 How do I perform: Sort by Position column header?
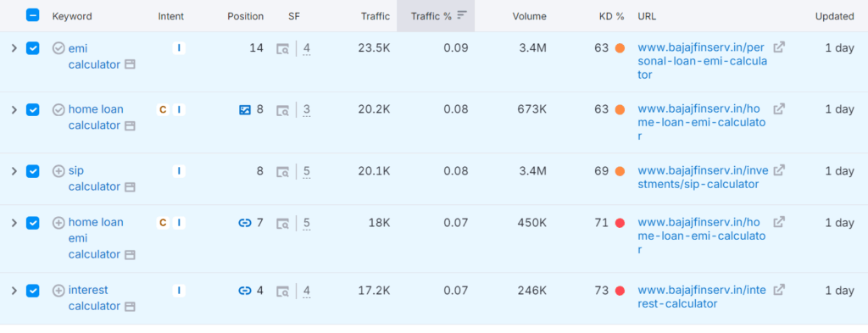point(245,16)
